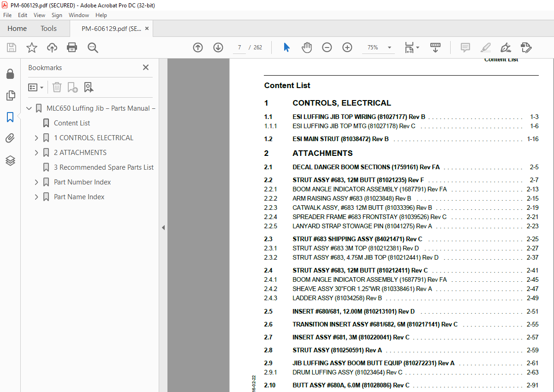554x392 pixels.
Task: Expand the Part Name Index bookmark
Action: point(36,197)
